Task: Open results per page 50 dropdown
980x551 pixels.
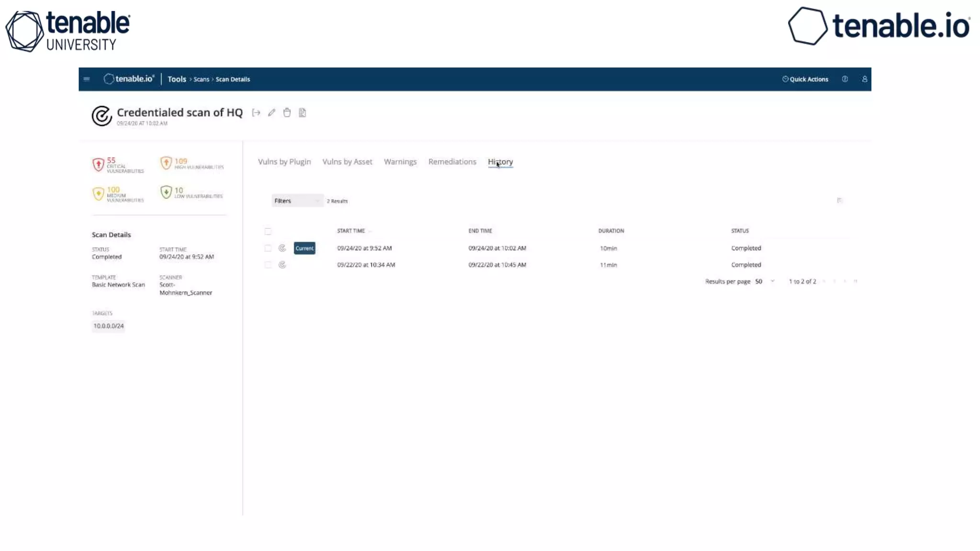Action: click(x=765, y=281)
